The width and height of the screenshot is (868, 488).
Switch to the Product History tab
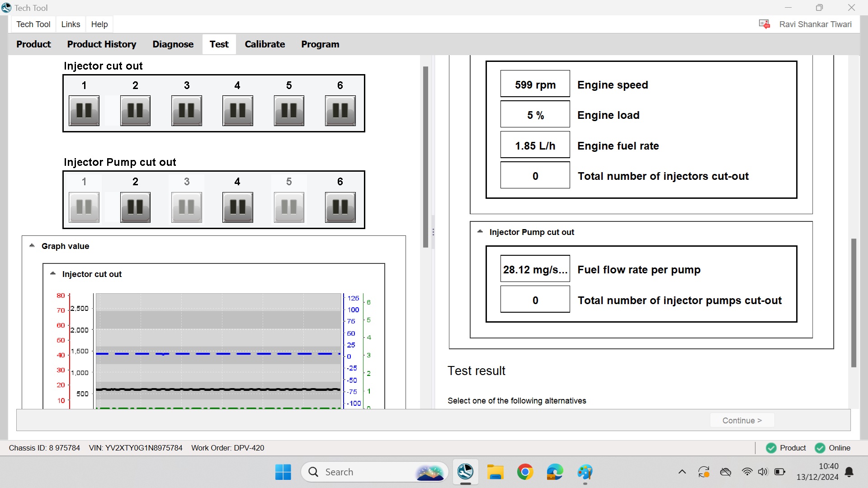[102, 44]
